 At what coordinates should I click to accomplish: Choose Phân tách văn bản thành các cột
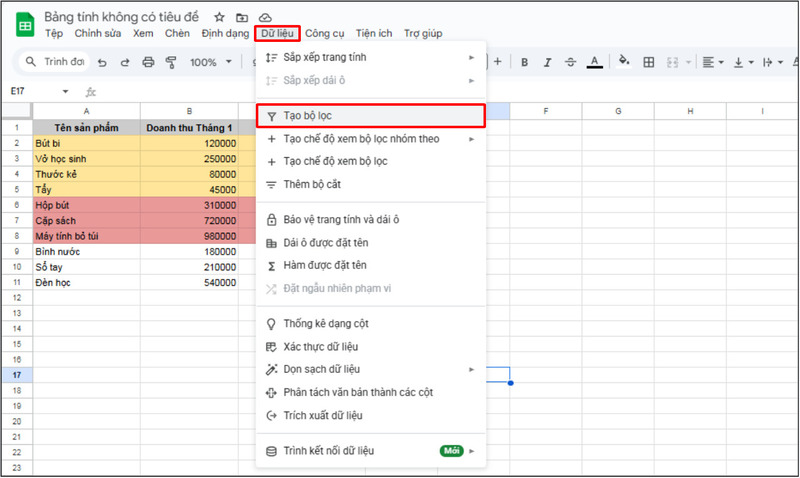tap(371, 392)
